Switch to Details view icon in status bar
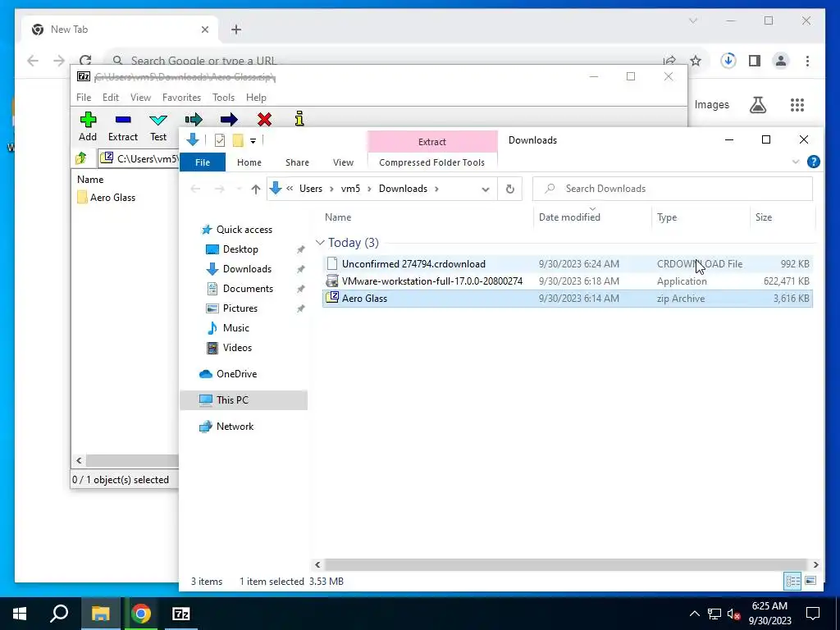Screen dimensions: 840x630 point(793,582)
